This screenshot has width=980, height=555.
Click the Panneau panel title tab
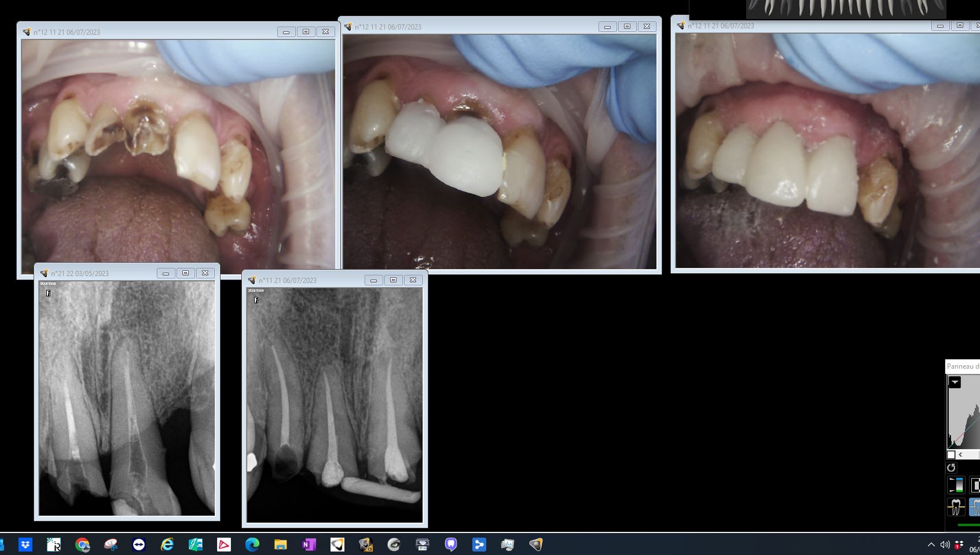pos(962,366)
